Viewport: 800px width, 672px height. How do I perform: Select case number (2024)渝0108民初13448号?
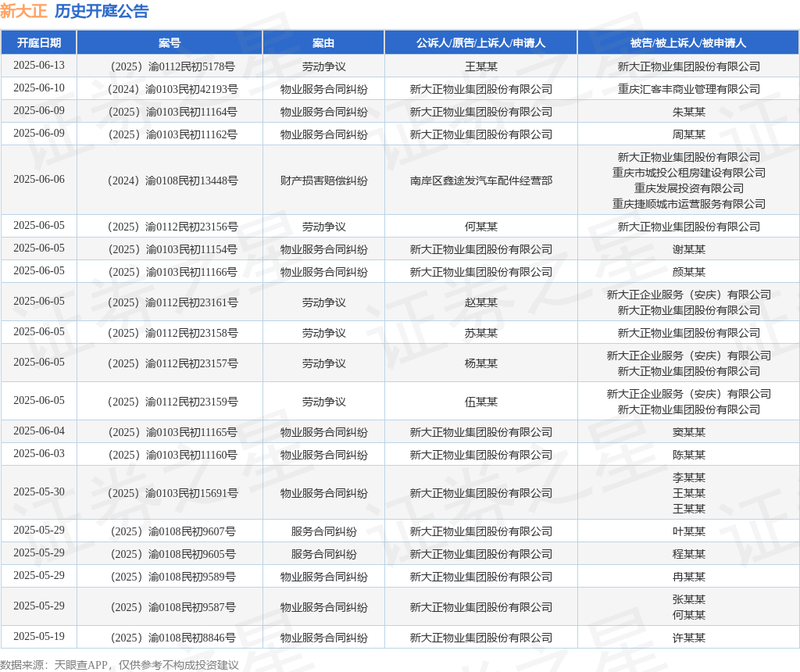click(x=173, y=181)
